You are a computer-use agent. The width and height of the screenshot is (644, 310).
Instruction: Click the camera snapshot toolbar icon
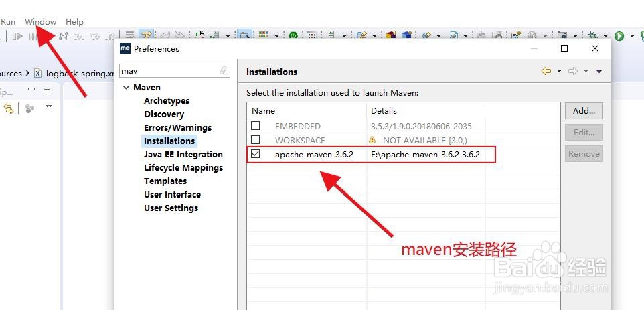[562, 35]
